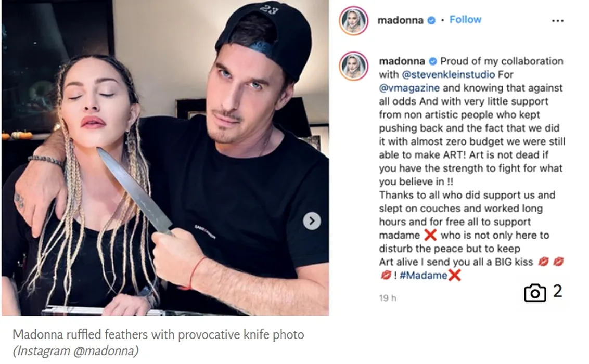Open the #Madame hashtag link
This screenshot has height=364, width=589.
pyautogui.click(x=424, y=276)
